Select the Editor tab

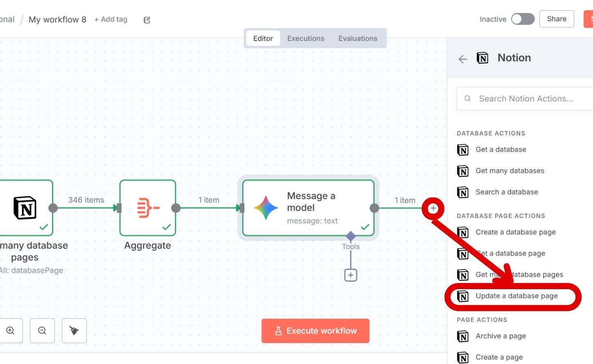263,38
